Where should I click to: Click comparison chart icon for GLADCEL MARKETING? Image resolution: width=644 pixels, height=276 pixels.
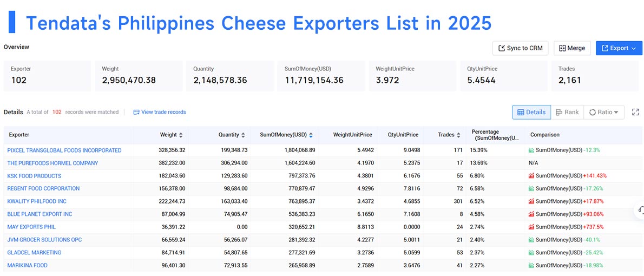pos(531,253)
